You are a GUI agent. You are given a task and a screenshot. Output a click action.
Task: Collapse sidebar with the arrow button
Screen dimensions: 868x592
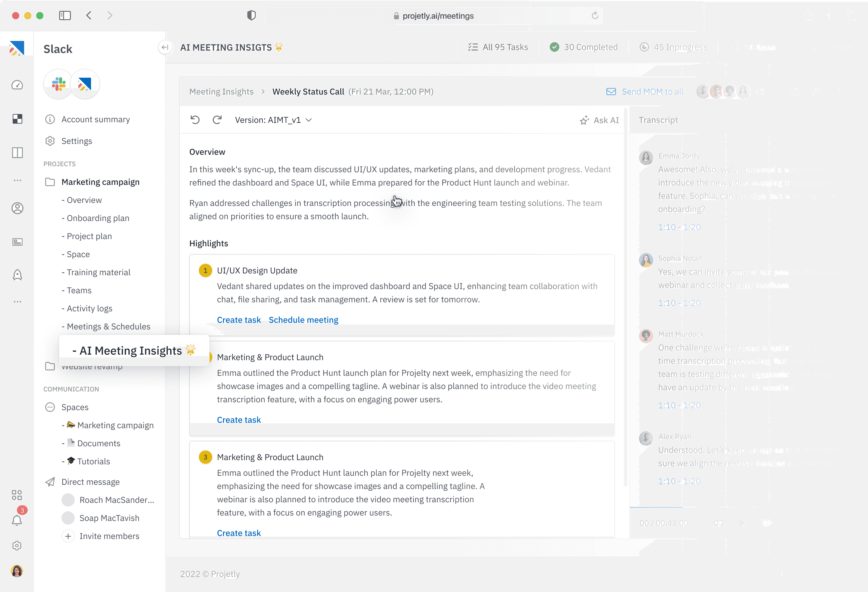[x=165, y=47]
